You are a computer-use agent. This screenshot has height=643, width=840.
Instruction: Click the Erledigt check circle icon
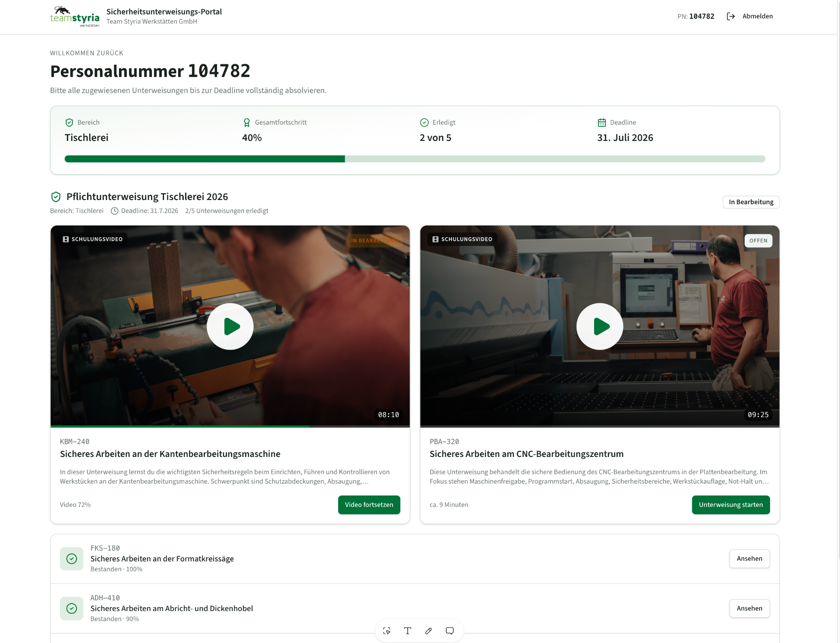424,123
